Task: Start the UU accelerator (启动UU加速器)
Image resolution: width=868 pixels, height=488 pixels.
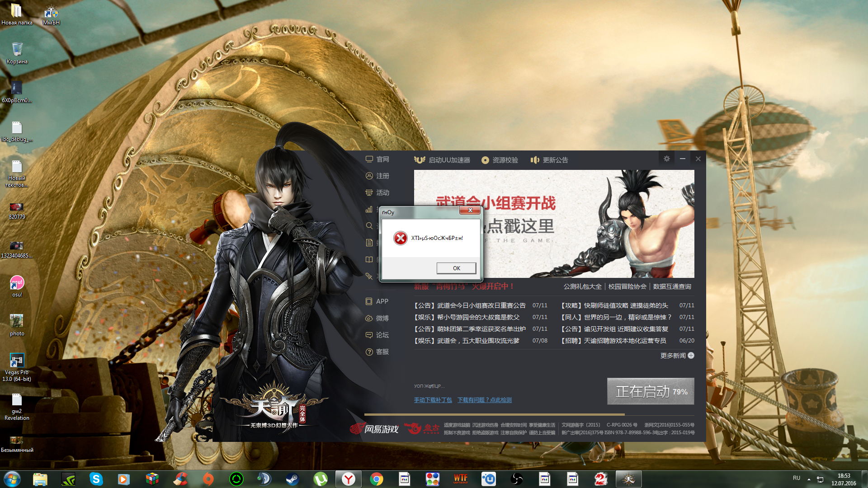Action: coord(442,160)
